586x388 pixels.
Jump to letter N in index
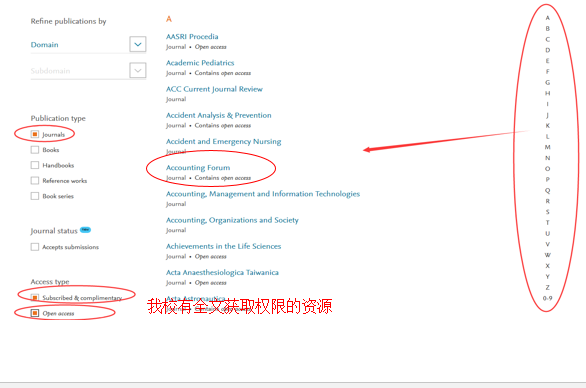coord(548,158)
